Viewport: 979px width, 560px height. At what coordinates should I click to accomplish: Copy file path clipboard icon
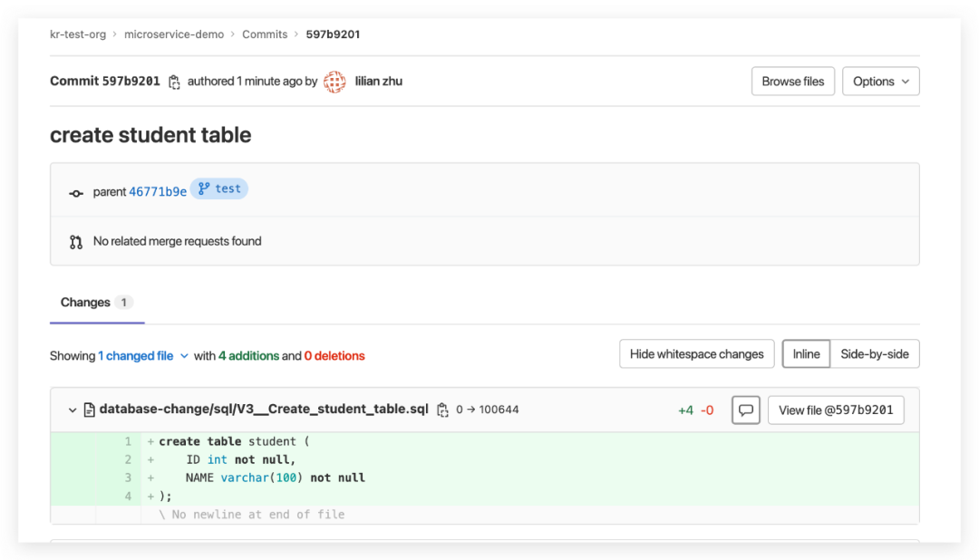[x=442, y=410]
